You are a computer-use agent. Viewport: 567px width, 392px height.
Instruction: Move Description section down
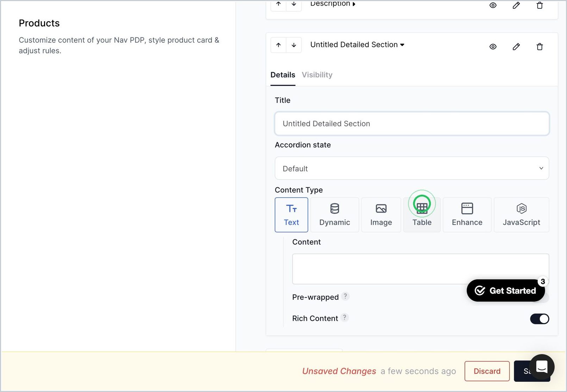pos(294,5)
